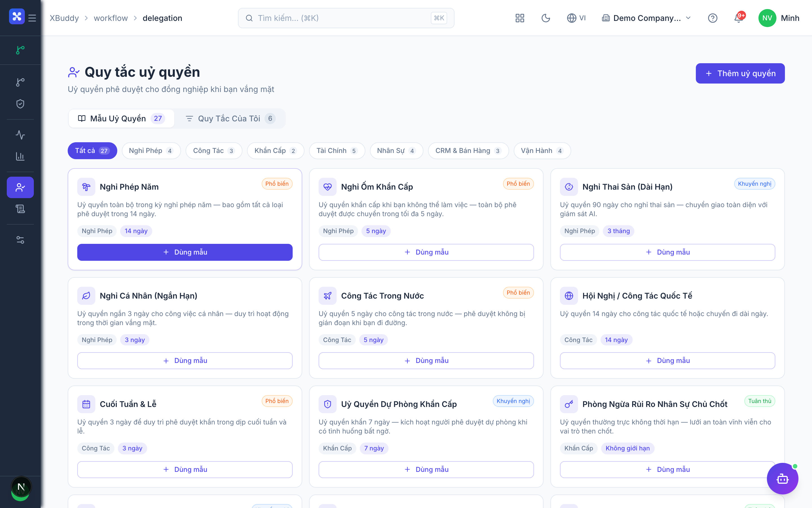
Task: Toggle dark mode moon icon
Action: click(546, 18)
